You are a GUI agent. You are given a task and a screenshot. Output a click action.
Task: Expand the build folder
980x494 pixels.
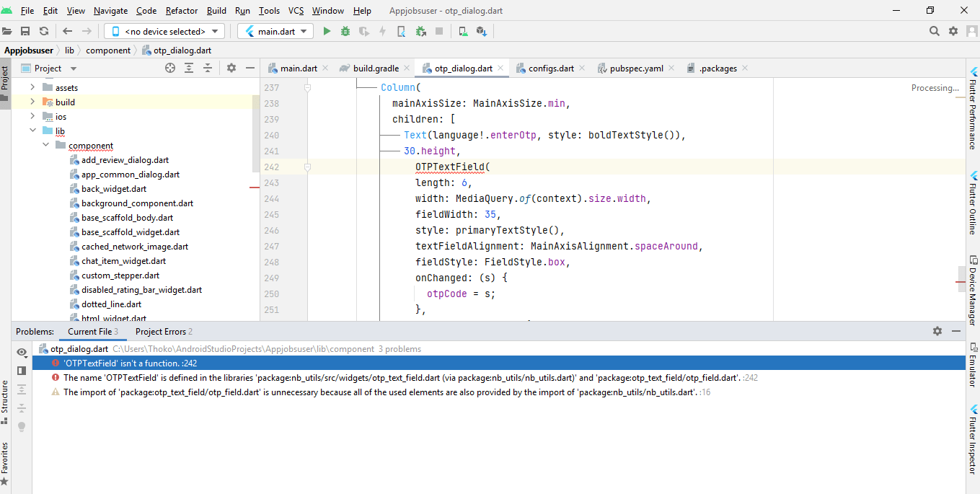coord(32,102)
